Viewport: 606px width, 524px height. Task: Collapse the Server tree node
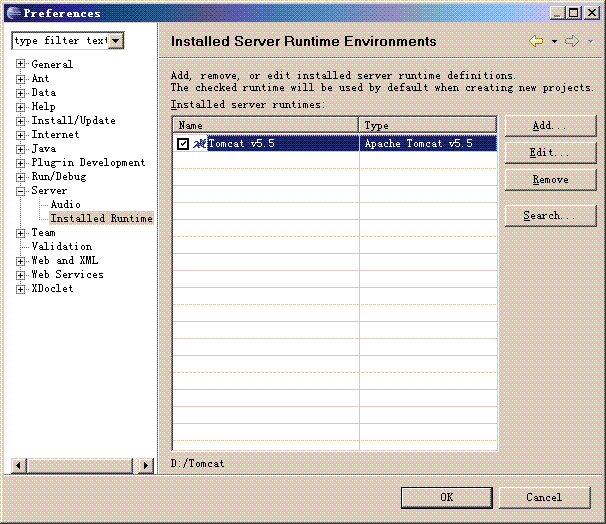pos(20,191)
